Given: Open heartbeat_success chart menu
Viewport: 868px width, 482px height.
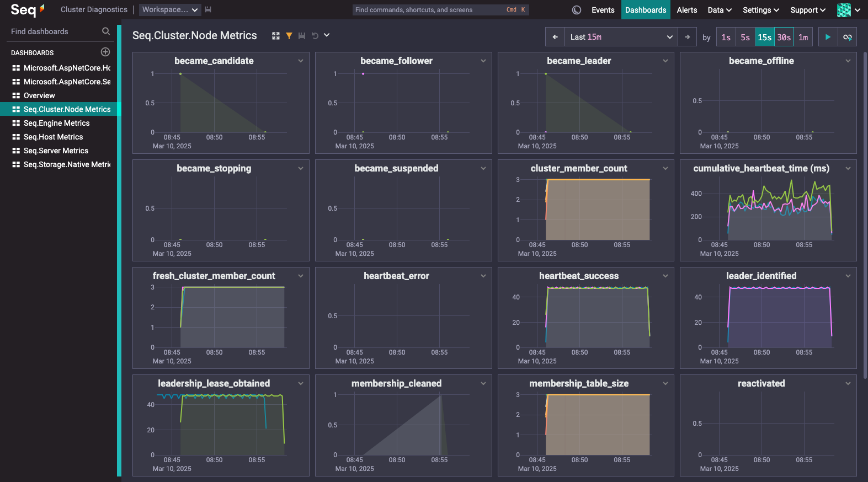Looking at the screenshot, I should point(665,276).
